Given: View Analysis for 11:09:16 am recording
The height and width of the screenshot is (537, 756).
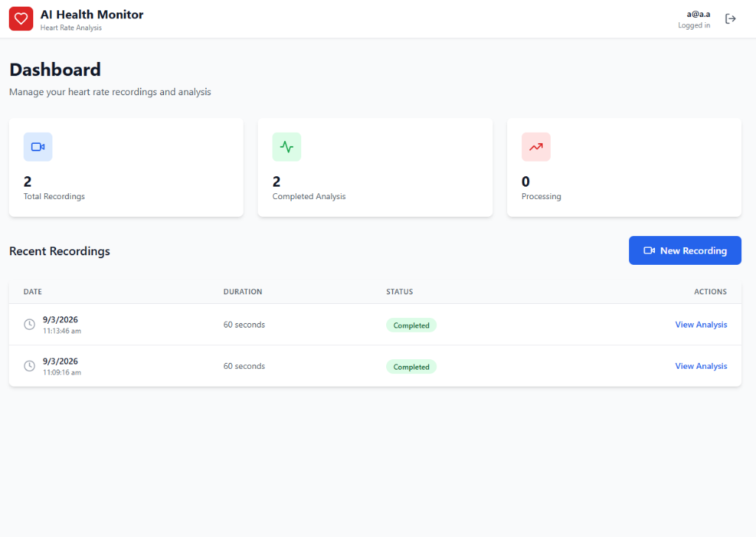Looking at the screenshot, I should 701,366.
